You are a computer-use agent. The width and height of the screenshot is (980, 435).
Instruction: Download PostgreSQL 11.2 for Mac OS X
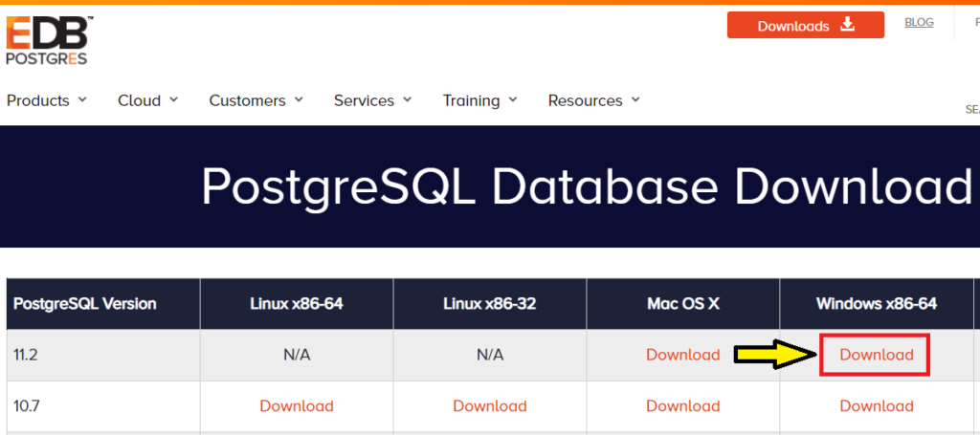tap(682, 355)
